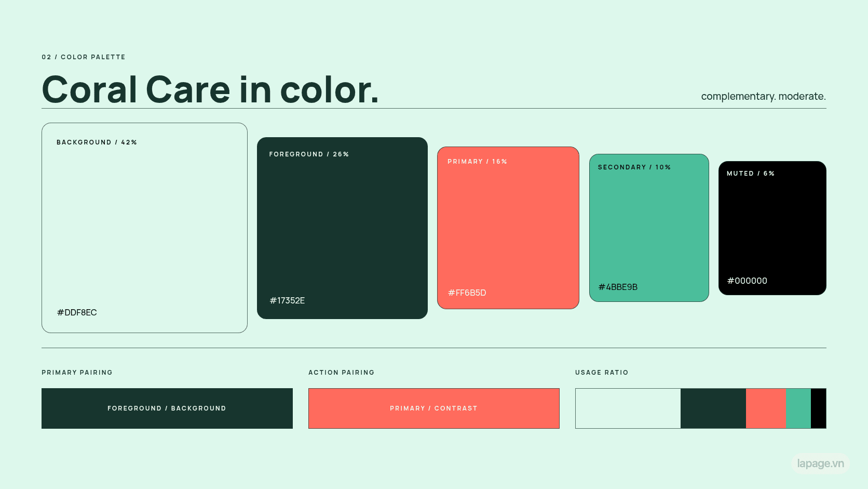Click the coral segment in usage ratio bar
868x489 pixels.
tap(766, 408)
